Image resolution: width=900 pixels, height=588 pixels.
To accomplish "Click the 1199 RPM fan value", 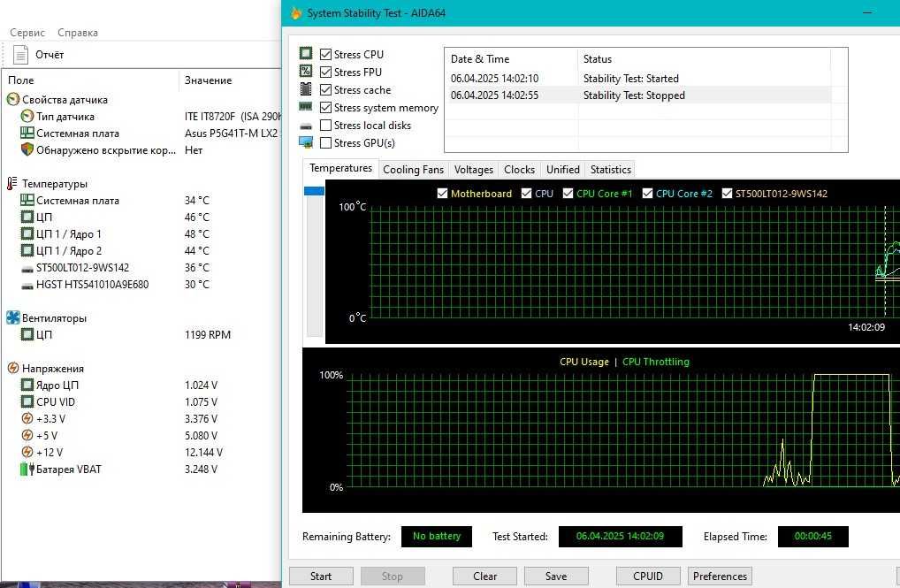I will point(208,335).
